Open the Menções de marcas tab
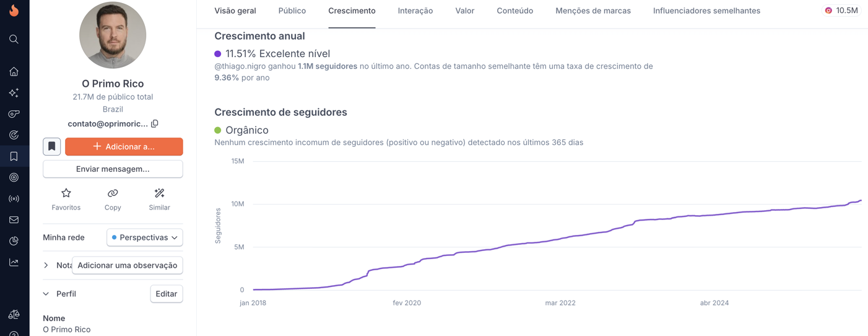Image resolution: width=868 pixels, height=336 pixels. point(592,11)
